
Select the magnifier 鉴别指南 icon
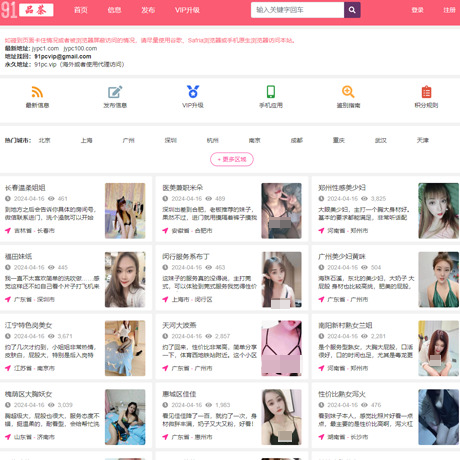(x=348, y=92)
